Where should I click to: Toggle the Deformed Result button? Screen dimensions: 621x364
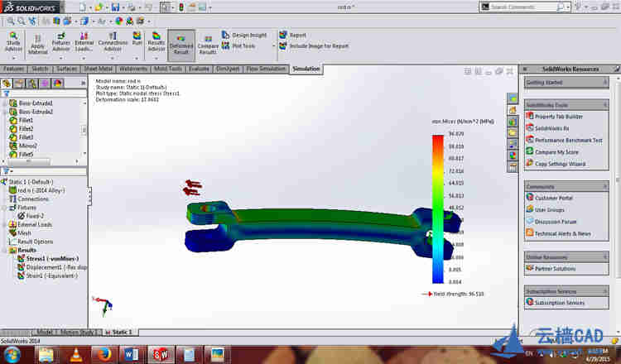coord(181,45)
